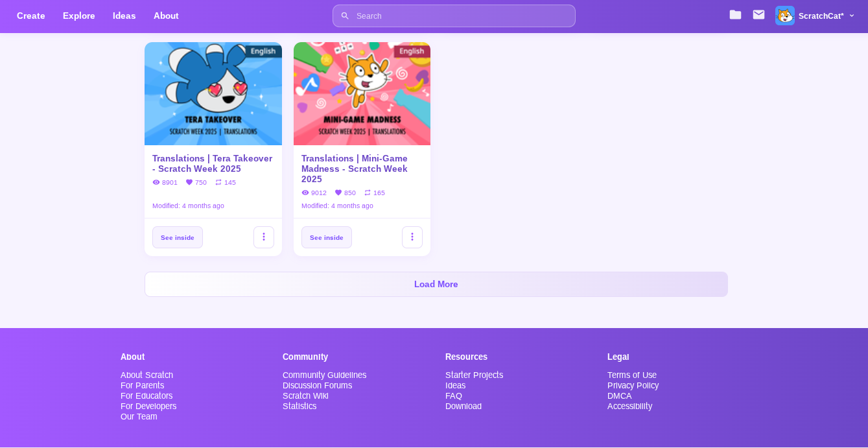This screenshot has width=868, height=448.
Task: Click the heart icon on Mini-Game Madness
Action: pyautogui.click(x=338, y=193)
